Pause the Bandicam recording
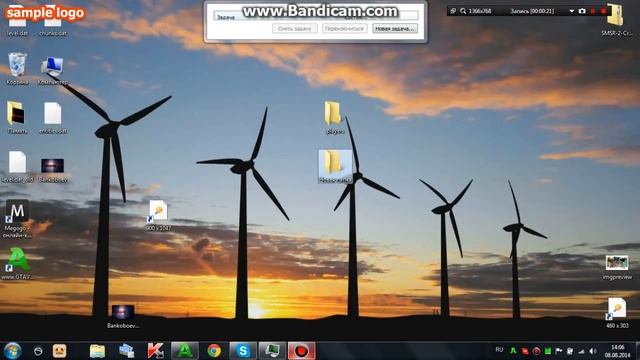640x360 pixels. [593, 11]
